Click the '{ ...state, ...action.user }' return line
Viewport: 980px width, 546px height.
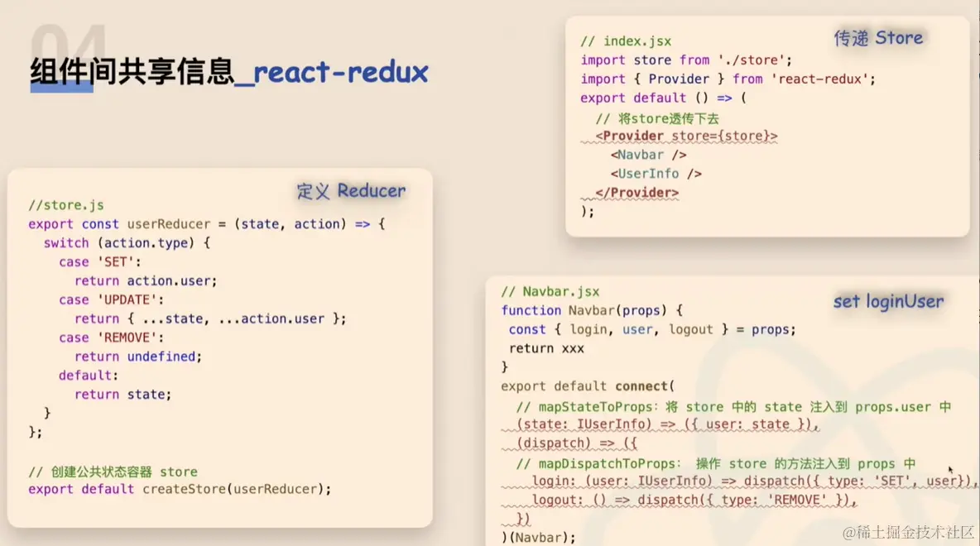[x=210, y=318]
